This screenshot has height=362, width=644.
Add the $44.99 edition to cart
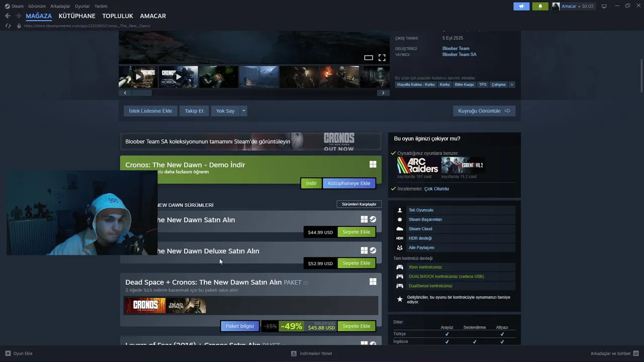pos(356,232)
